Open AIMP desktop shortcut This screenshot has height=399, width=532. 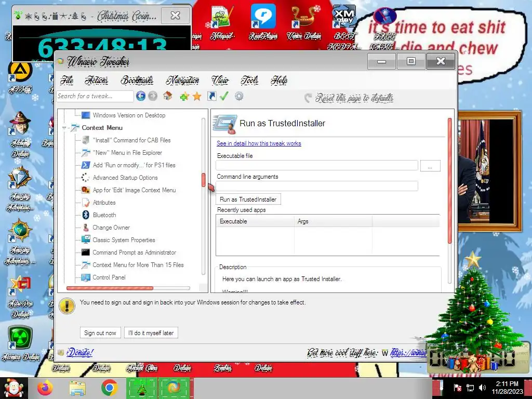pos(20,77)
